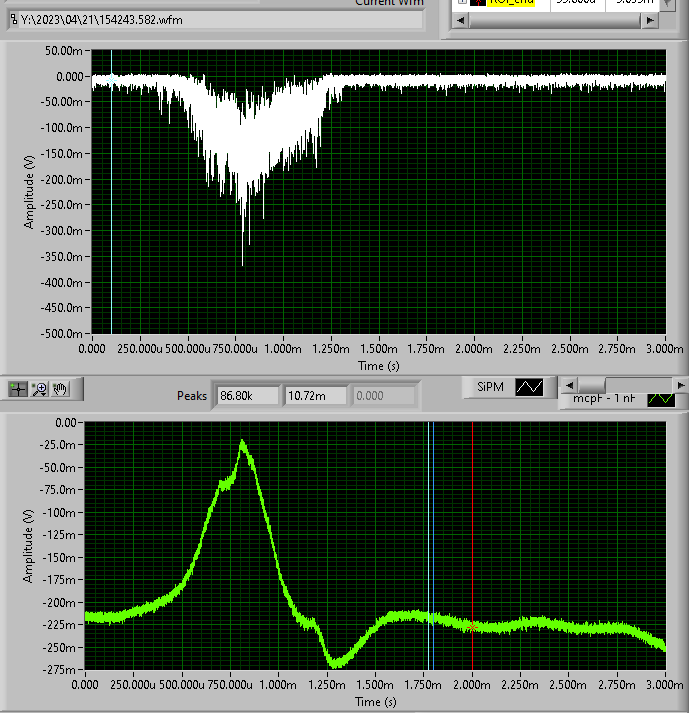Click the Peaks count field showing 86.80k
This screenshot has width=689, height=713.
[248, 396]
